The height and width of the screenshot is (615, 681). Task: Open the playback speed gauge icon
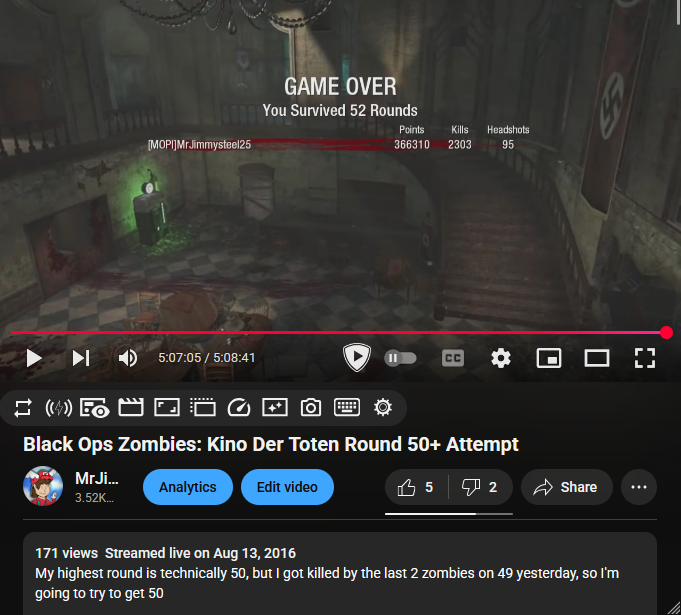click(x=239, y=408)
